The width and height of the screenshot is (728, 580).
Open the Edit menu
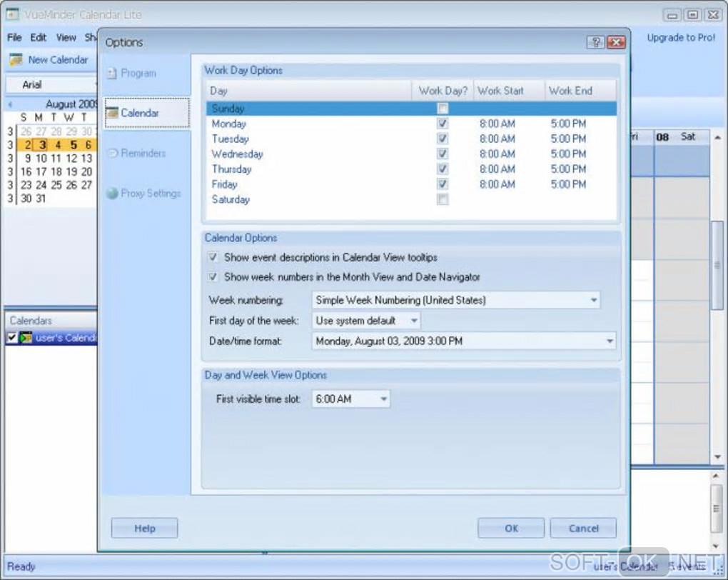pyautogui.click(x=39, y=37)
